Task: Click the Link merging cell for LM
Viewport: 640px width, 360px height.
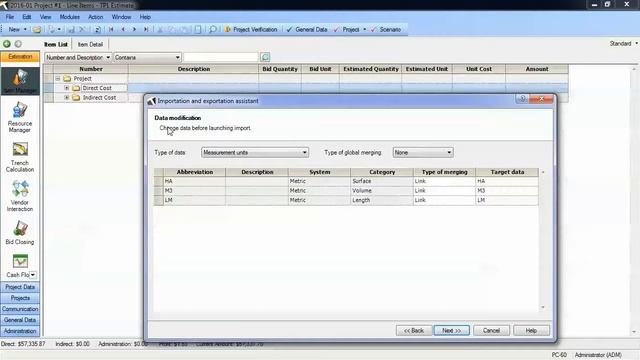Action: point(444,200)
